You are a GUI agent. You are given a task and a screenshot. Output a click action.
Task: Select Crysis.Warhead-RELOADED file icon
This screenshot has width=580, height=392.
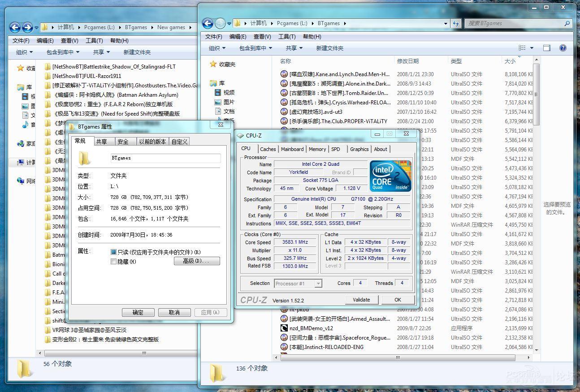coord(284,102)
